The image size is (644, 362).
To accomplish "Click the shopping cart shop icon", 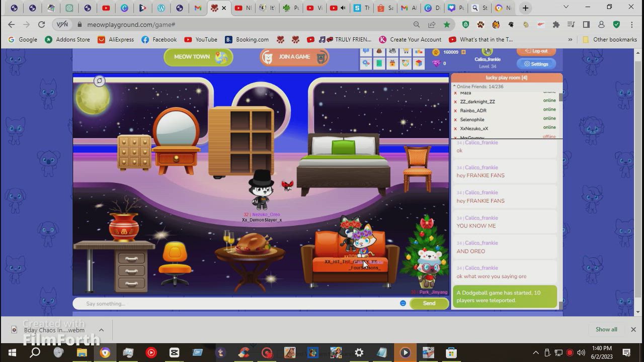I will (x=405, y=52).
